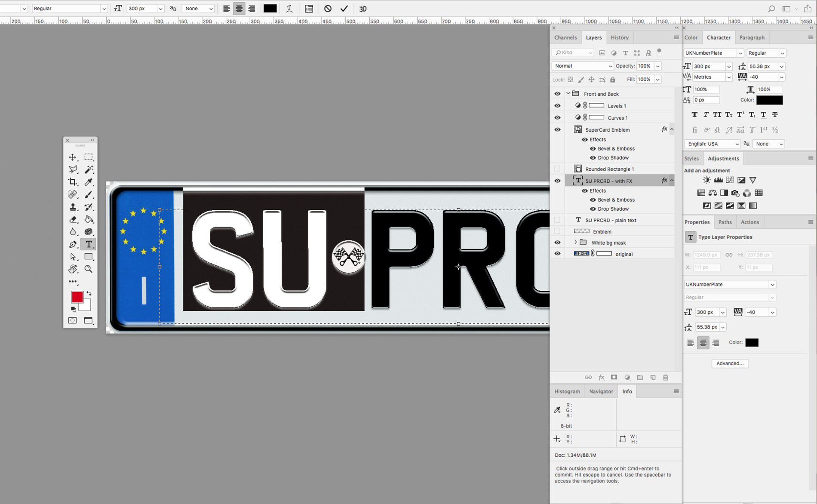
Task: Select the Zoom tool in the toolbox
Action: click(x=89, y=269)
